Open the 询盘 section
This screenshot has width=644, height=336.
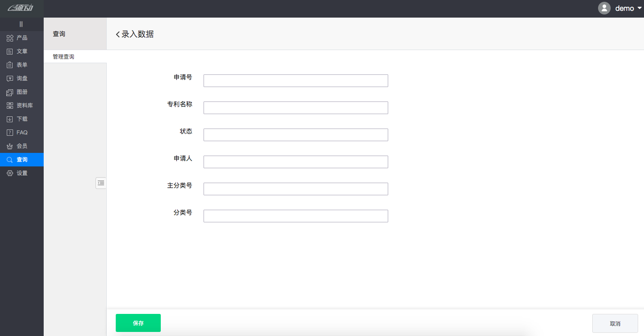[22, 78]
